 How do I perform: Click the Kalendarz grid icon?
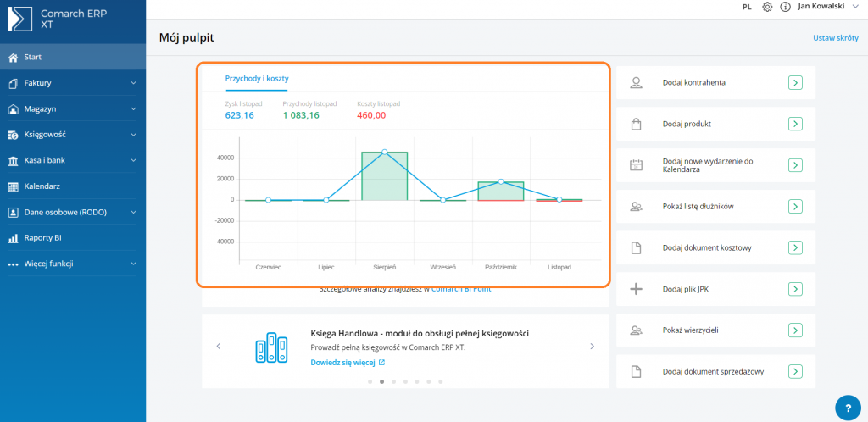[14, 187]
